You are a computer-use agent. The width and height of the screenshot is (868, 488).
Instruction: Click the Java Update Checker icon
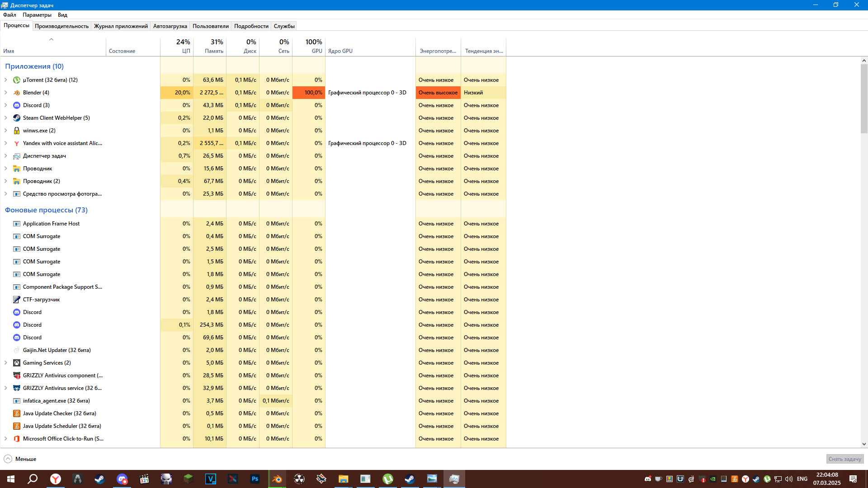(x=17, y=413)
